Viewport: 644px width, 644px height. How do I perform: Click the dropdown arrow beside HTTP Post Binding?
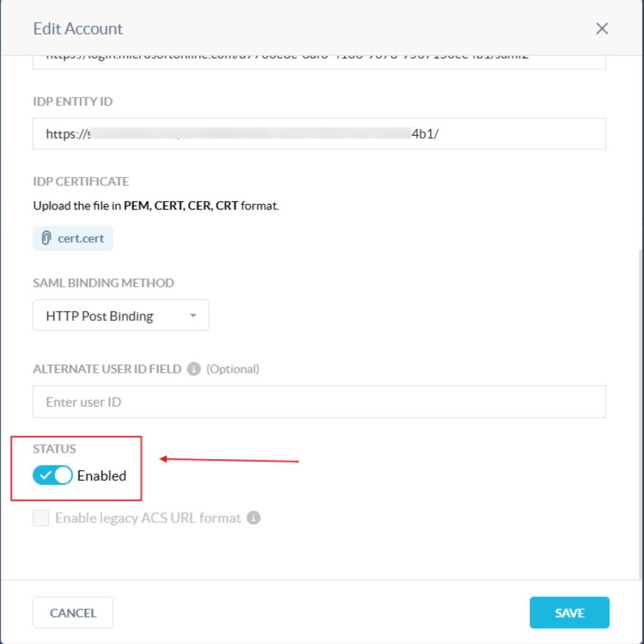coord(193,316)
